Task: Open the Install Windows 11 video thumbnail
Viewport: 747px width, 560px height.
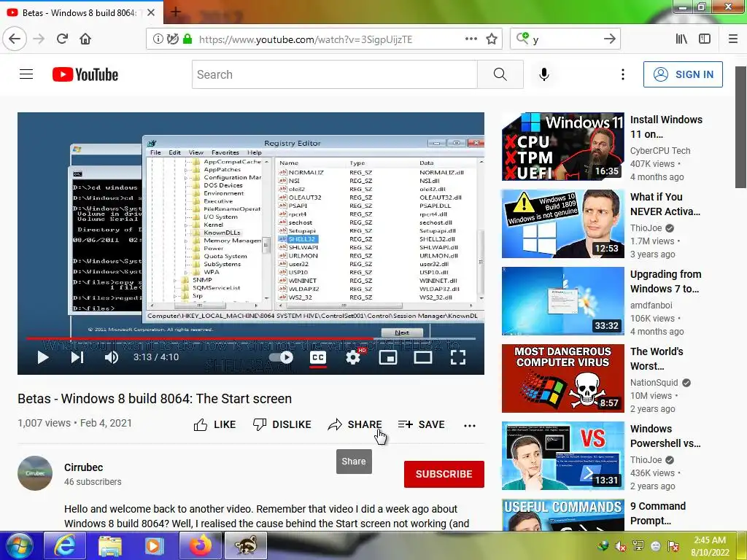Action: pyautogui.click(x=562, y=147)
